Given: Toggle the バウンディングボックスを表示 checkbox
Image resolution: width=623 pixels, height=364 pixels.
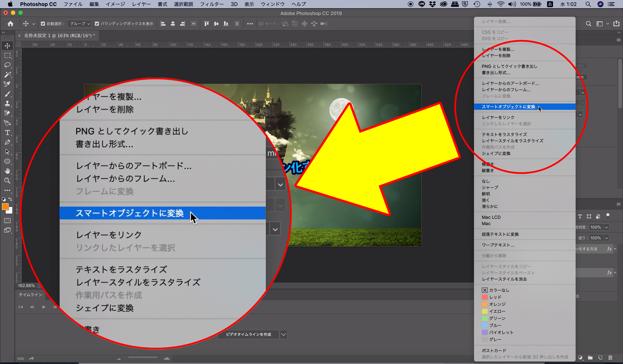Looking at the screenshot, I should pos(97,24).
